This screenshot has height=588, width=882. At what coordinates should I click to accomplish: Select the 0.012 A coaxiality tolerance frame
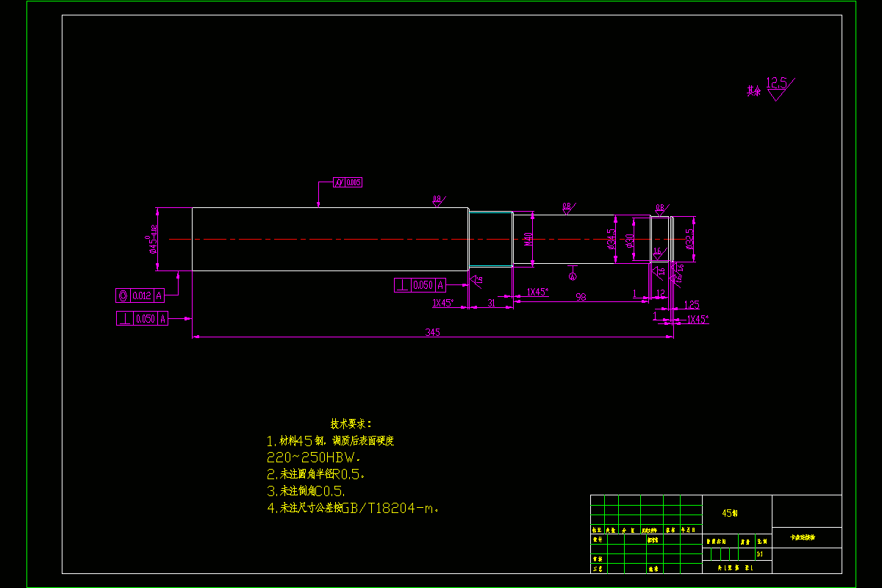pos(140,295)
